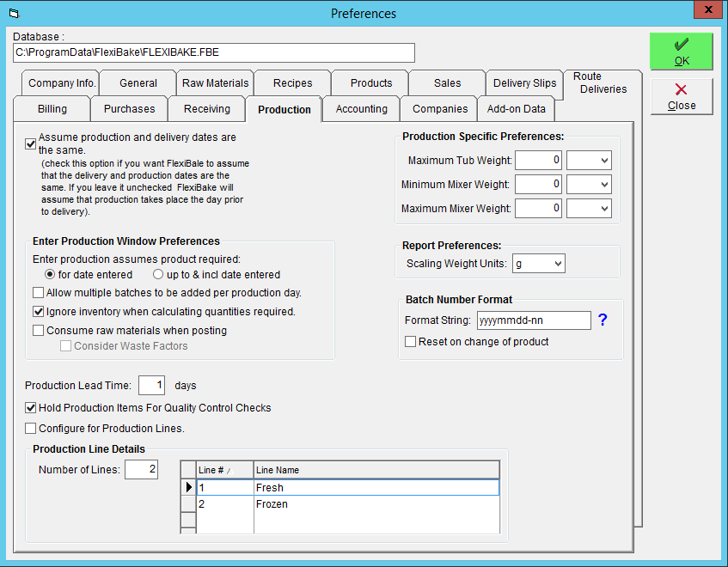Open the Purchases tab
The image size is (728, 567).
[129, 109]
